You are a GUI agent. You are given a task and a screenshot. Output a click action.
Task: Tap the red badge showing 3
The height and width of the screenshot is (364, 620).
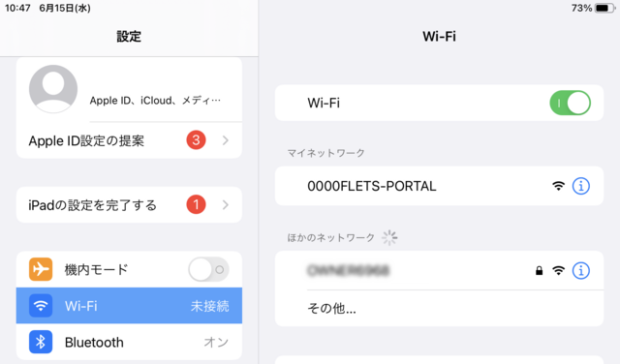click(196, 140)
